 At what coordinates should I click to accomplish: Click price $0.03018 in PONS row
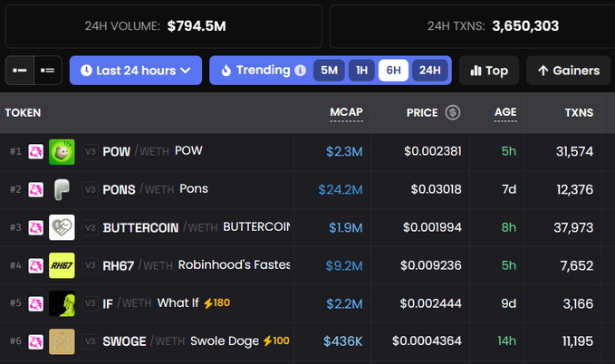437,189
